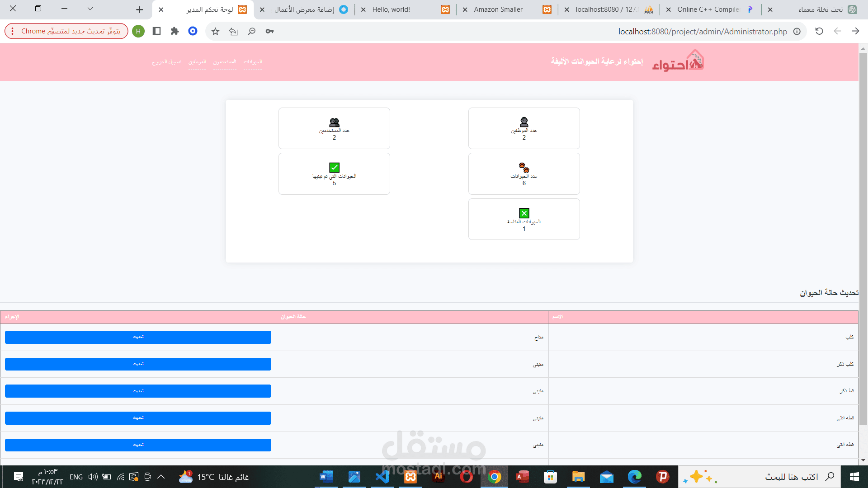Open the المستخدمون navigation link

225,62
